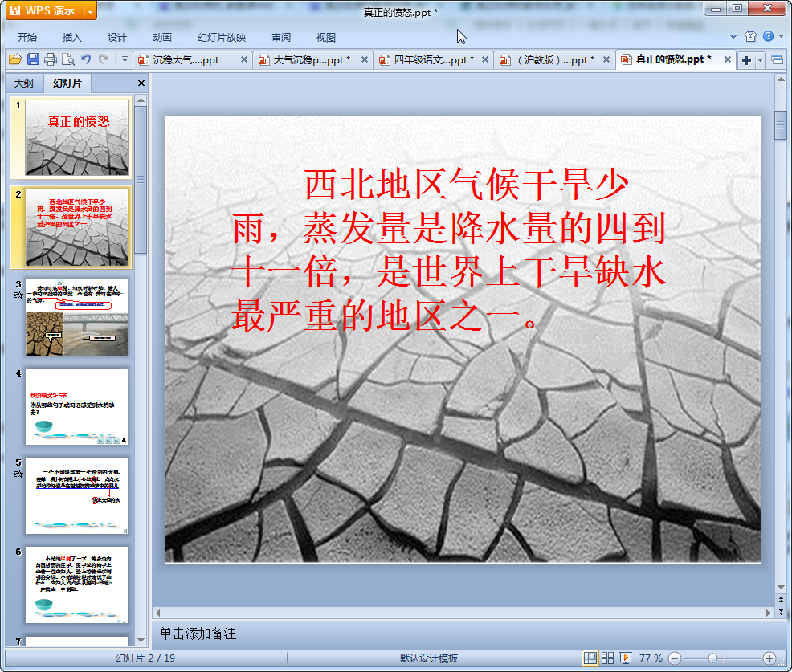Switch to the (沪教版)...ppt document tab
The height and width of the screenshot is (672, 792).
(556, 60)
